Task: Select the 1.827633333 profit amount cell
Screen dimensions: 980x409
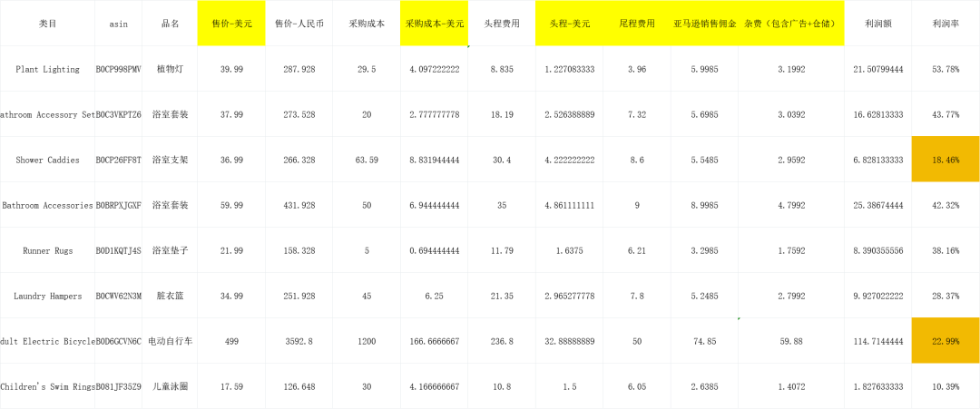Action: (x=878, y=386)
